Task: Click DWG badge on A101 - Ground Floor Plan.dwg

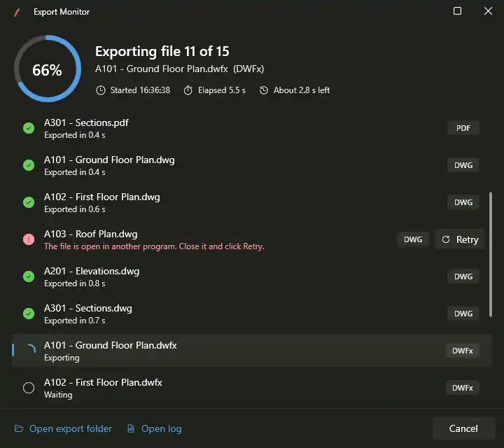Action: click(463, 165)
